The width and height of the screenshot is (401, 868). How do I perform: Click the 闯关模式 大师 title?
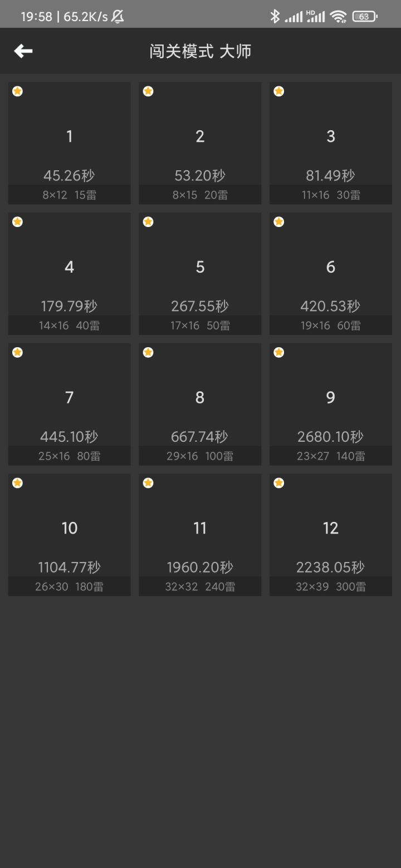(200, 51)
